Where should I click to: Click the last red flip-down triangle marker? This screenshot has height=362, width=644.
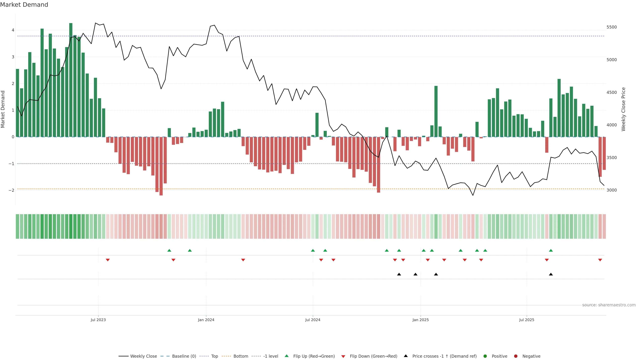(600, 260)
